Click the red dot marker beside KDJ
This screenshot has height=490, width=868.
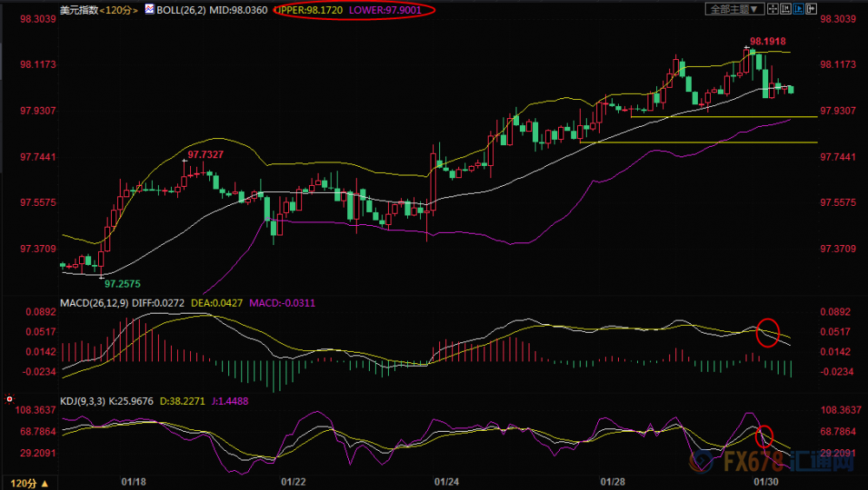tap(9, 399)
